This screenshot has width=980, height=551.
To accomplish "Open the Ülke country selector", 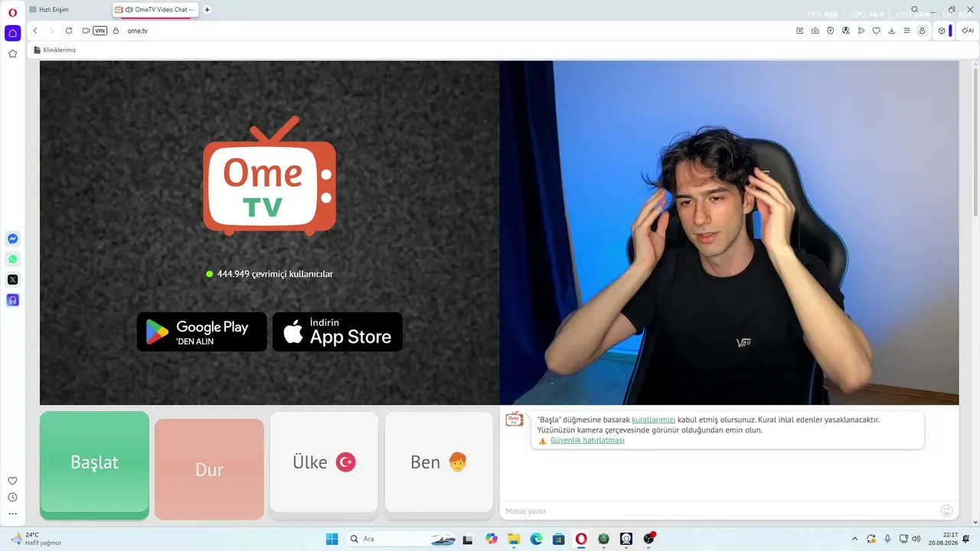I will pyautogui.click(x=324, y=462).
